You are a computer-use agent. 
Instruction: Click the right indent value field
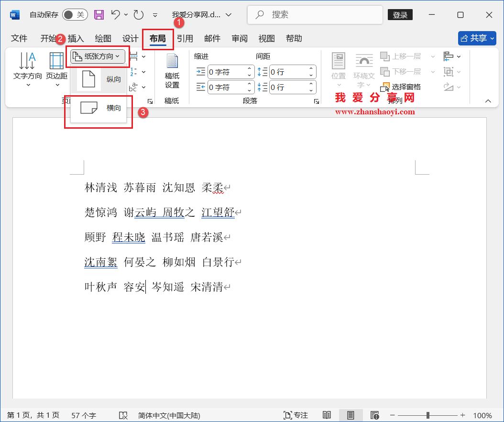click(x=227, y=87)
